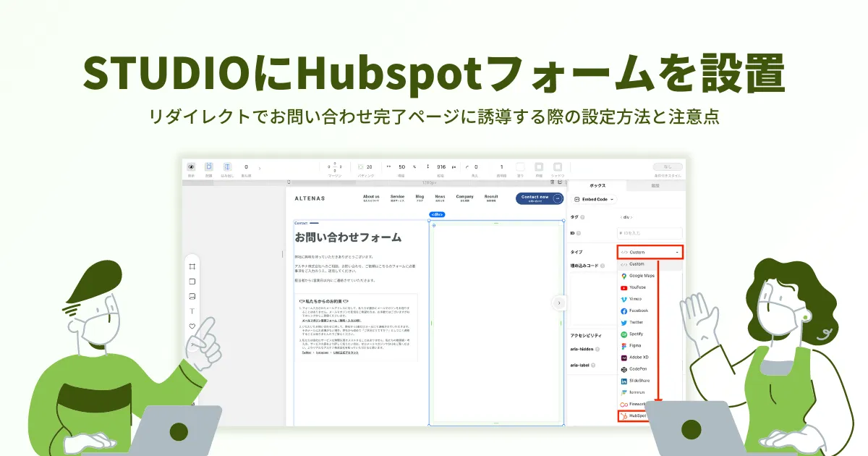
Task: Choose CodePen embed type
Action: click(x=650, y=369)
